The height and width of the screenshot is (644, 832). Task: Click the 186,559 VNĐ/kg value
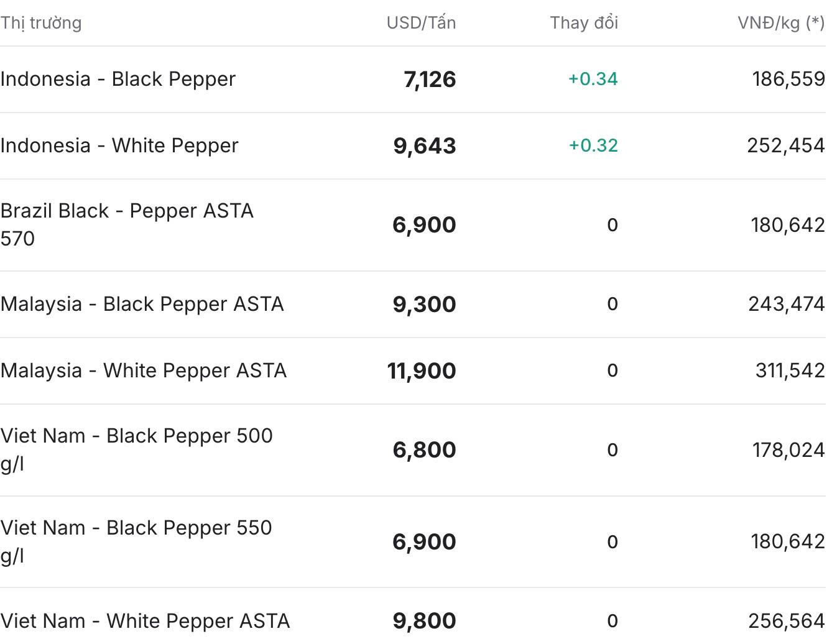[788, 79]
